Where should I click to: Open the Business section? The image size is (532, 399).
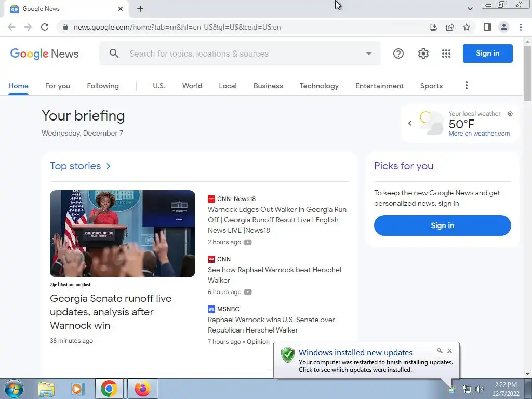point(268,86)
